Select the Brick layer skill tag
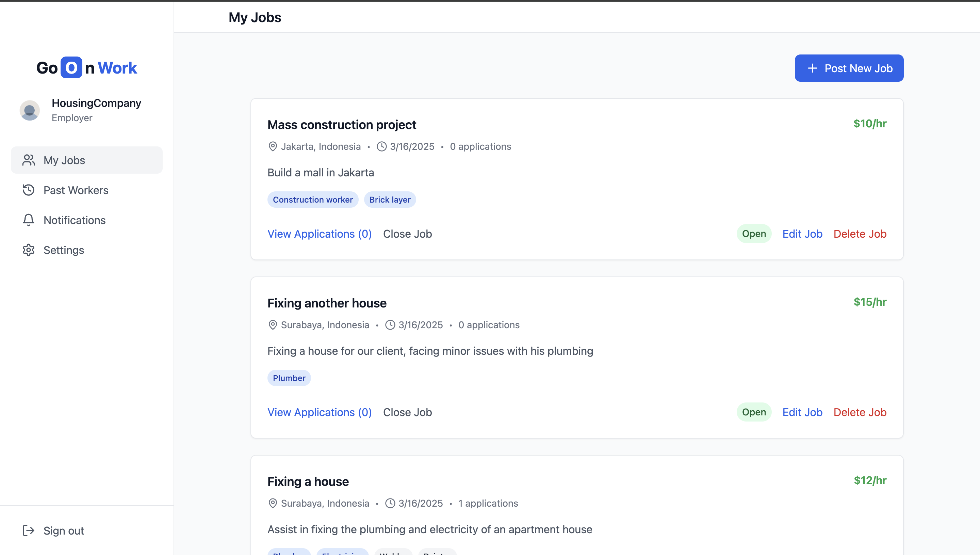The image size is (980, 555). coord(390,200)
